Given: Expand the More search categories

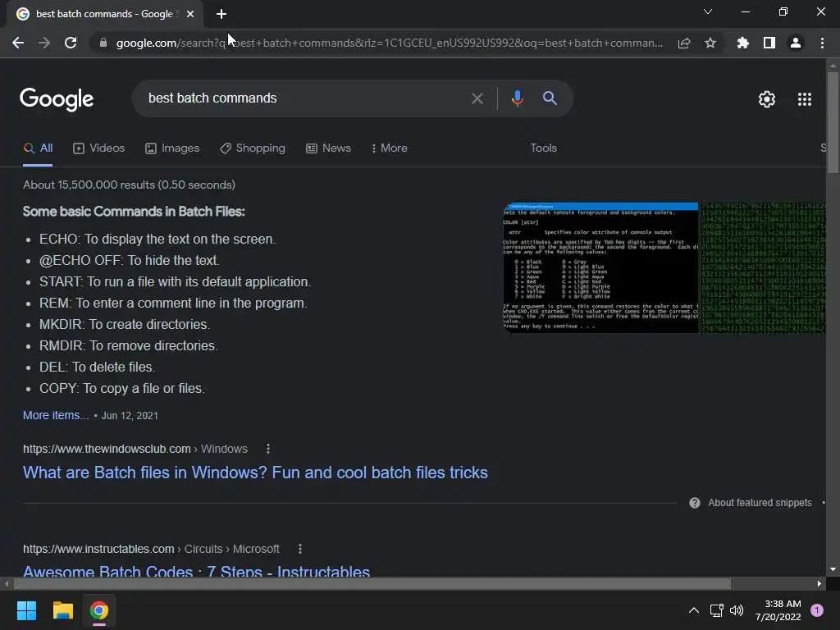Looking at the screenshot, I should coord(390,148).
